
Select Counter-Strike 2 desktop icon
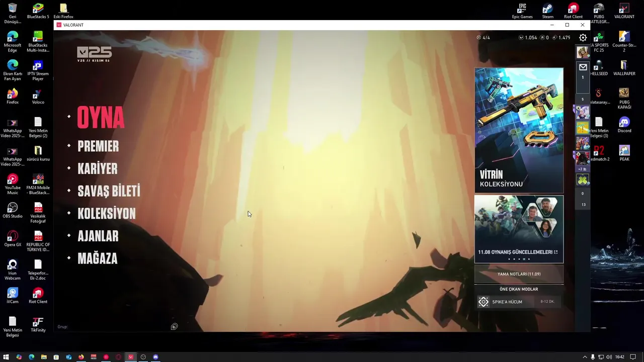coord(624,42)
